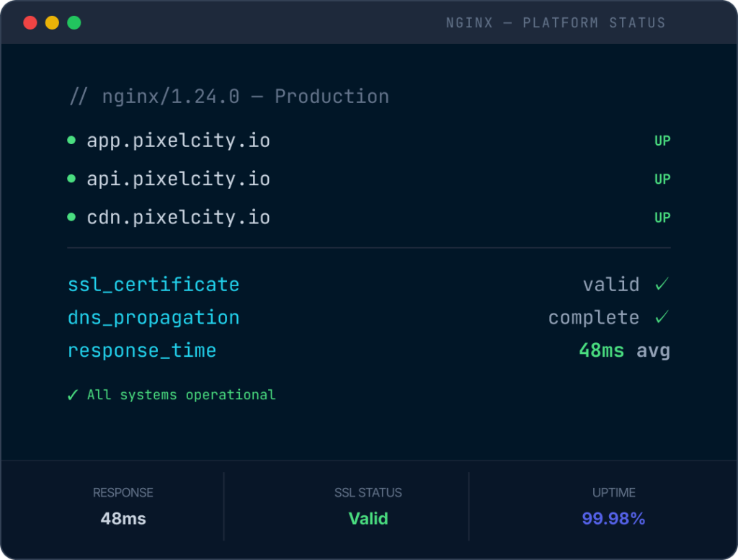Select the ssl_certificate row label
738x560 pixels.
point(154,285)
